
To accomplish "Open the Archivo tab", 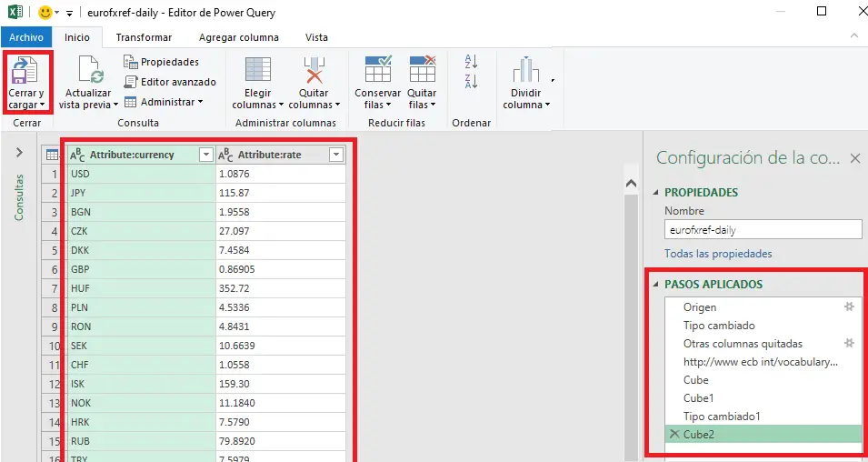I will pos(26,37).
